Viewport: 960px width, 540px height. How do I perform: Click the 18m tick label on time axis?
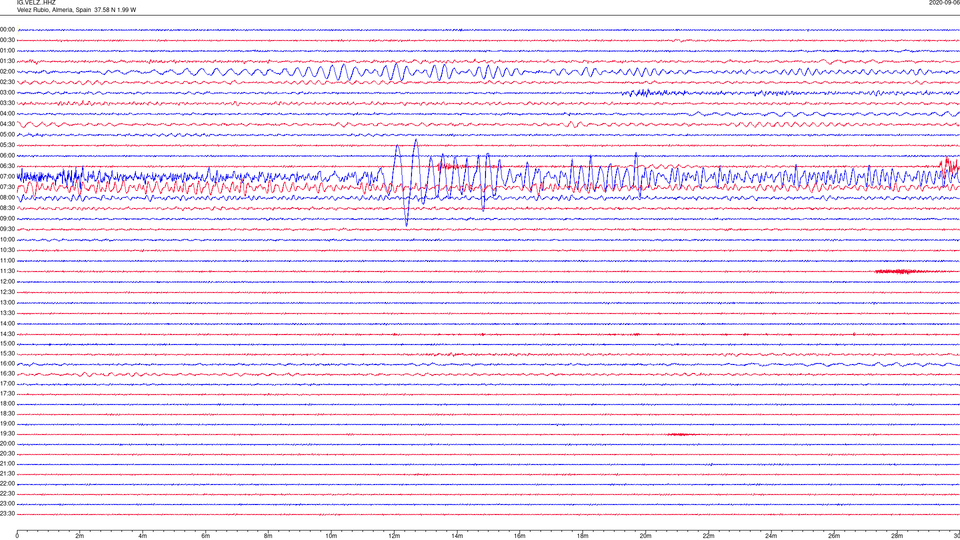583,536
